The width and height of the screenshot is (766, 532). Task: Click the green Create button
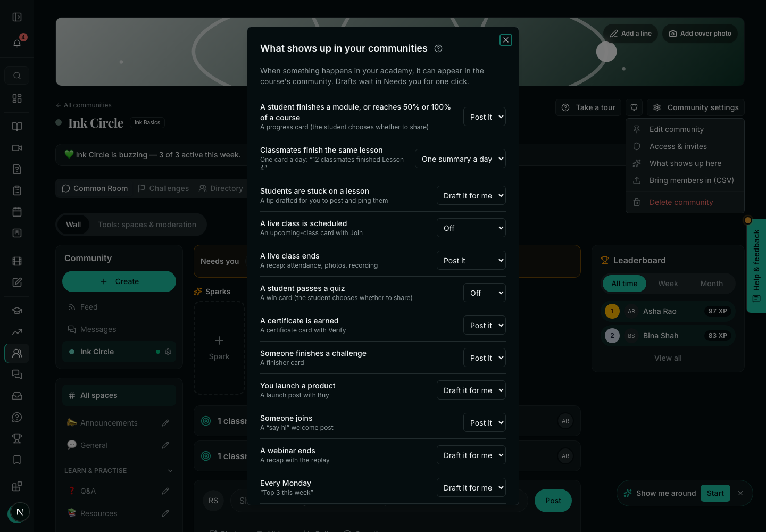point(119,281)
